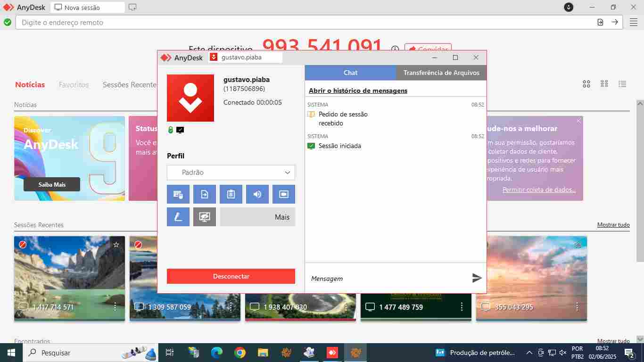Image resolution: width=644 pixels, height=362 pixels.
Task: Open the AnyDesk hamburger main menu
Action: point(633,22)
